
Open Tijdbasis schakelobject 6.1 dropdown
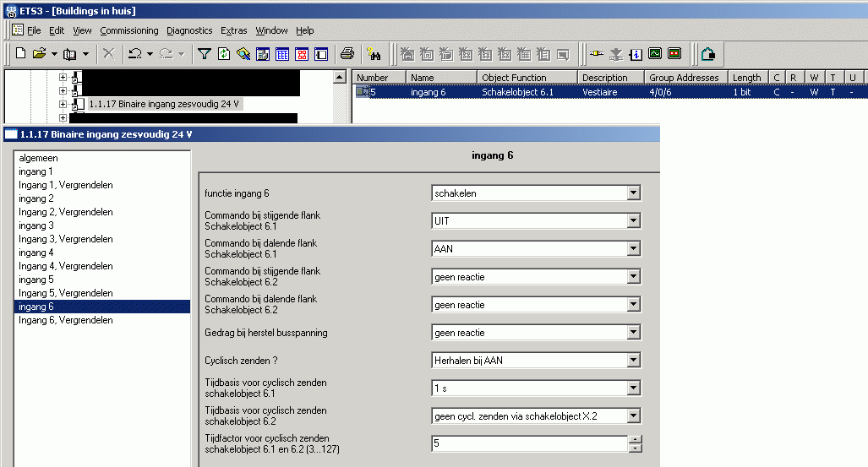(634, 388)
